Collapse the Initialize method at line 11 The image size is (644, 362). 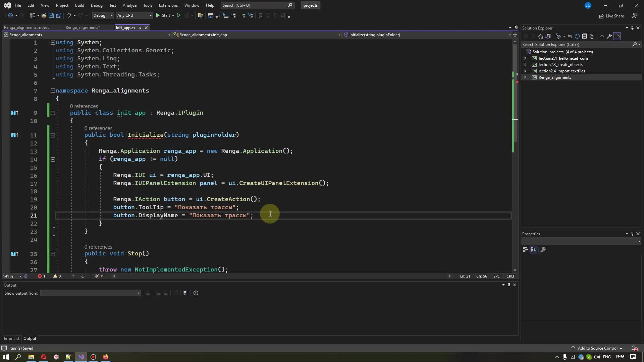tap(53, 135)
